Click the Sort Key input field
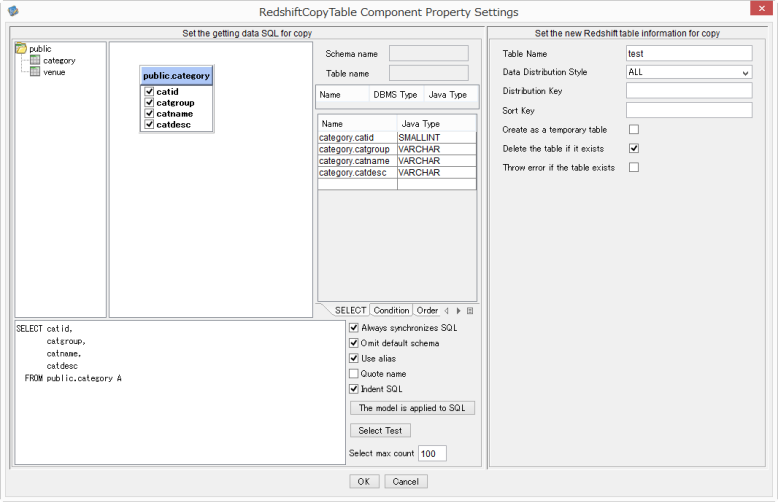 [689, 110]
